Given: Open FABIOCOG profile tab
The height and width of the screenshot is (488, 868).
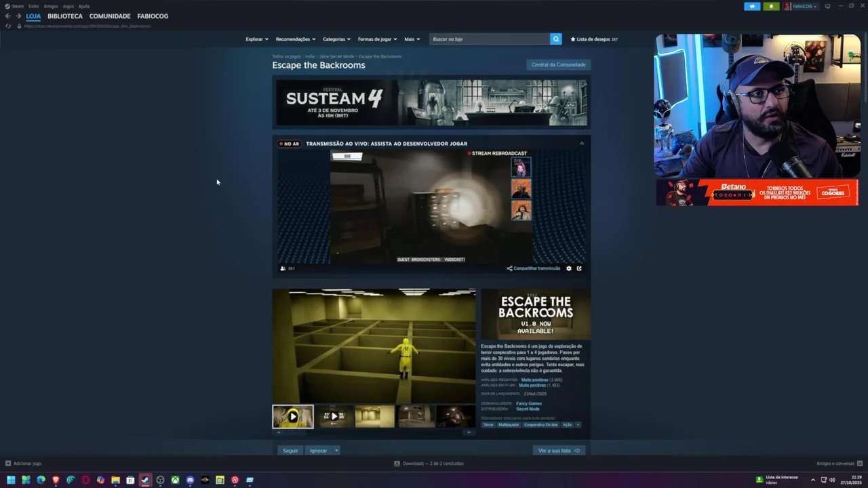Looking at the screenshot, I should pyautogui.click(x=153, y=16).
